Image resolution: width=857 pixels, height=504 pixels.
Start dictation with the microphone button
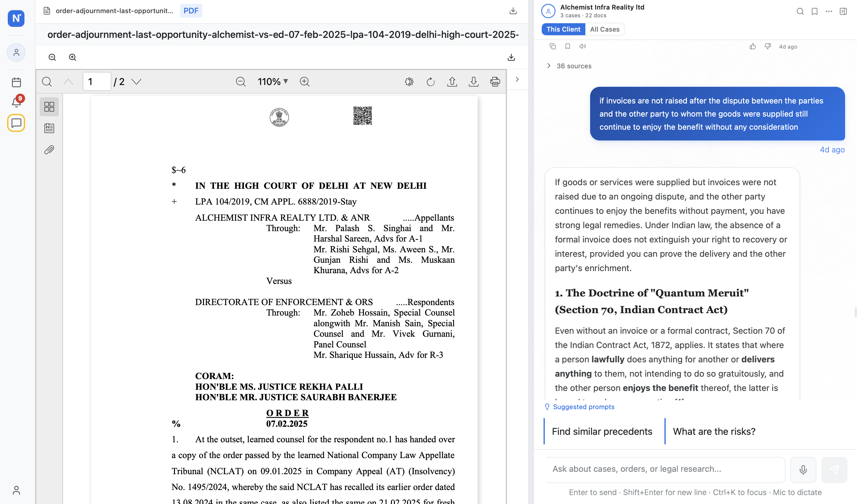[803, 470]
